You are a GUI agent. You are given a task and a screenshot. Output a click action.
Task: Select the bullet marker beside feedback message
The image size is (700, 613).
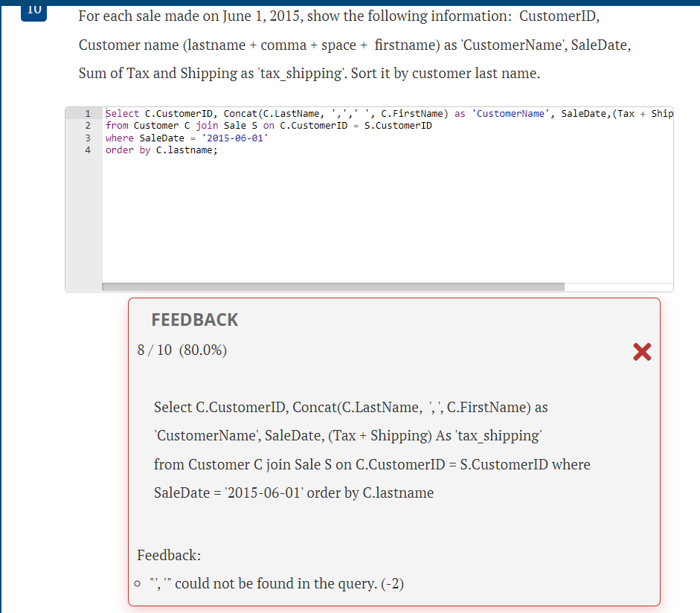click(x=137, y=584)
